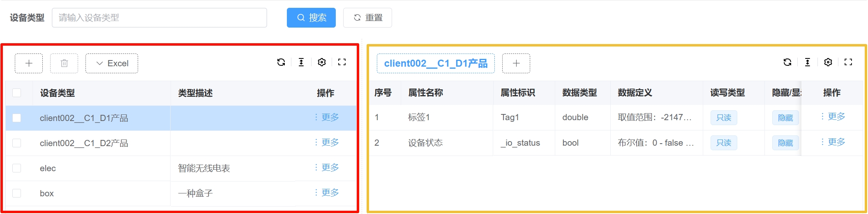Click the 搜索 search button
868x214 pixels.
pyautogui.click(x=311, y=18)
